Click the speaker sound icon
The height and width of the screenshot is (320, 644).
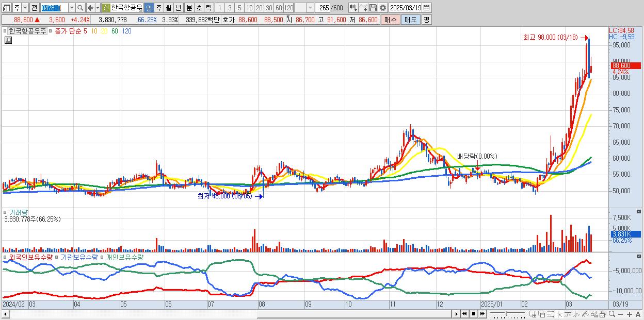pos(90,8)
